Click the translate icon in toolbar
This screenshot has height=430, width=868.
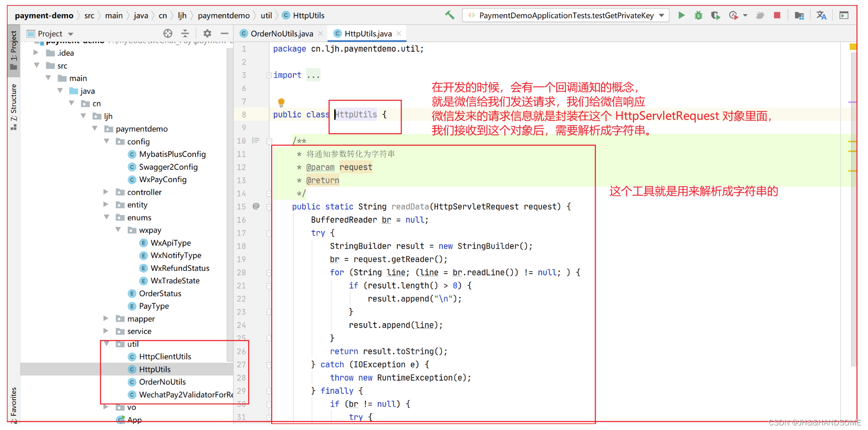[x=821, y=15]
